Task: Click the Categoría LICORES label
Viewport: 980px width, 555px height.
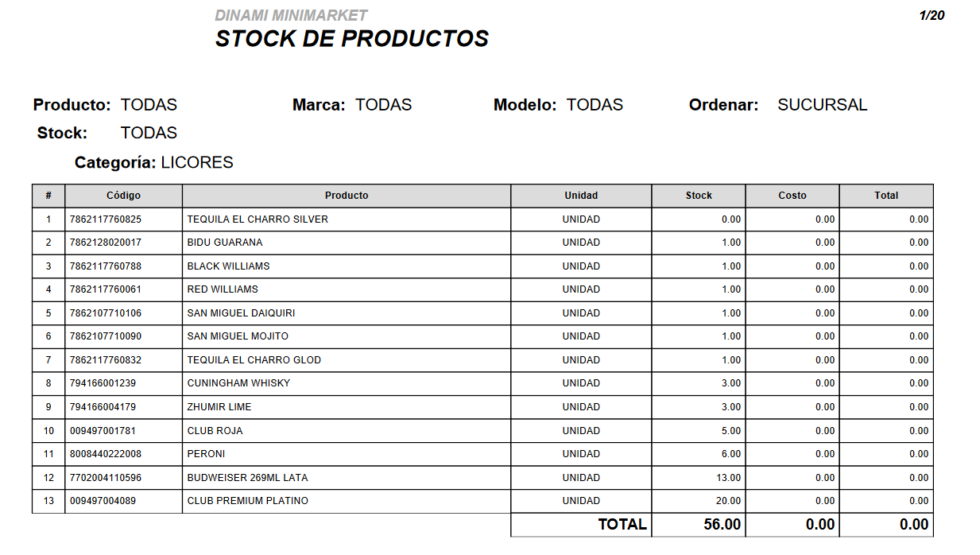Action: coord(154,163)
